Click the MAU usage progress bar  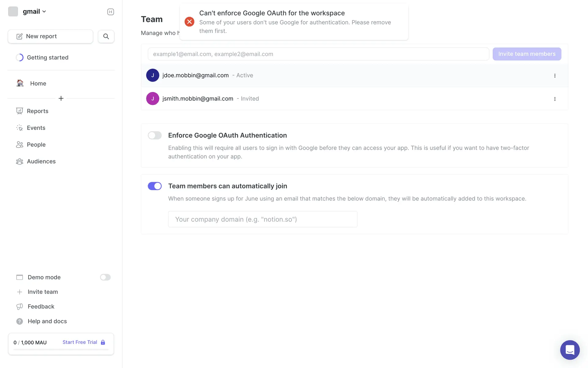pos(61,349)
